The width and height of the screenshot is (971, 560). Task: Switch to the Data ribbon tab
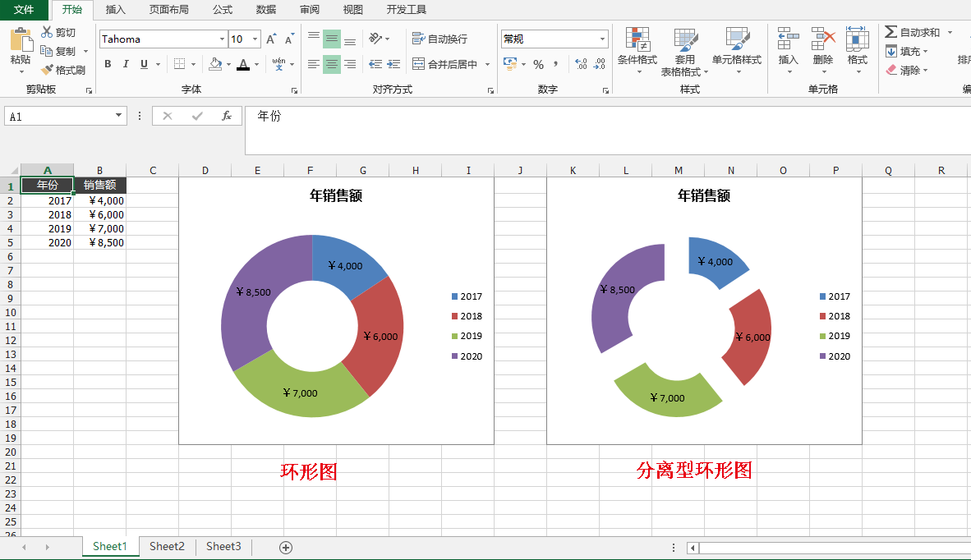point(265,9)
